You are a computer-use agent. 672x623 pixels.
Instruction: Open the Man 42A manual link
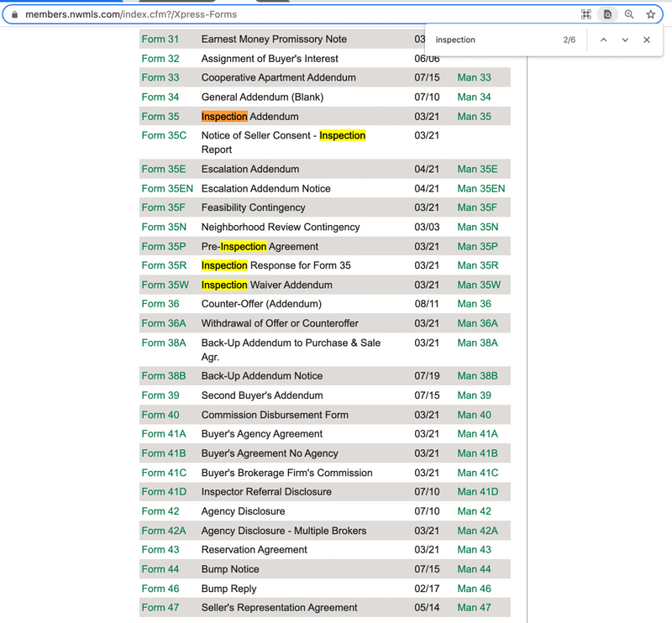pyautogui.click(x=477, y=531)
